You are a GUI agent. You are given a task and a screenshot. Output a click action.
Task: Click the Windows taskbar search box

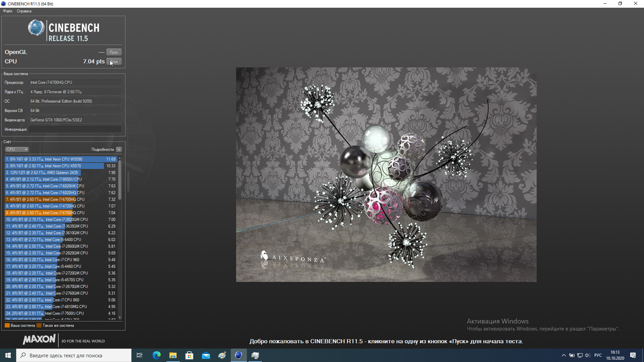(74, 355)
